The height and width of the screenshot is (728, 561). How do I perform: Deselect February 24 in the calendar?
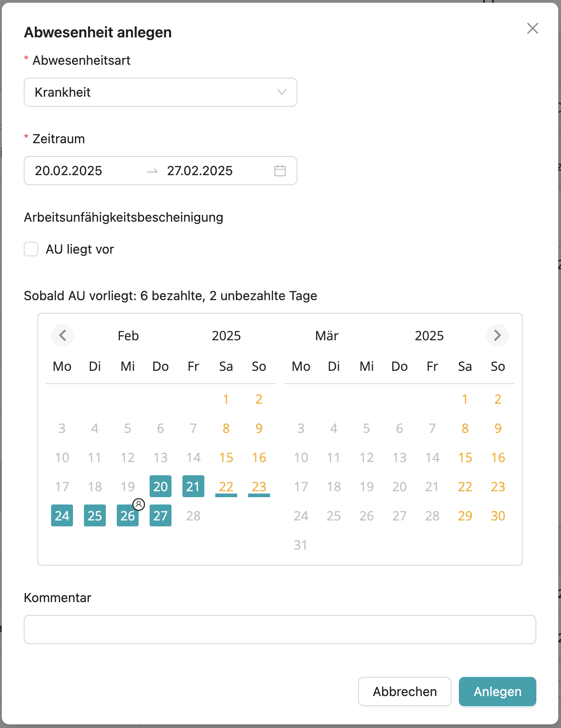62,516
